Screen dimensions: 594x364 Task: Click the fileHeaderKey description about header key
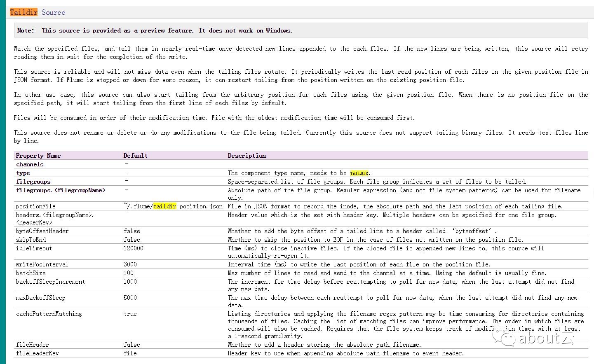346,353
